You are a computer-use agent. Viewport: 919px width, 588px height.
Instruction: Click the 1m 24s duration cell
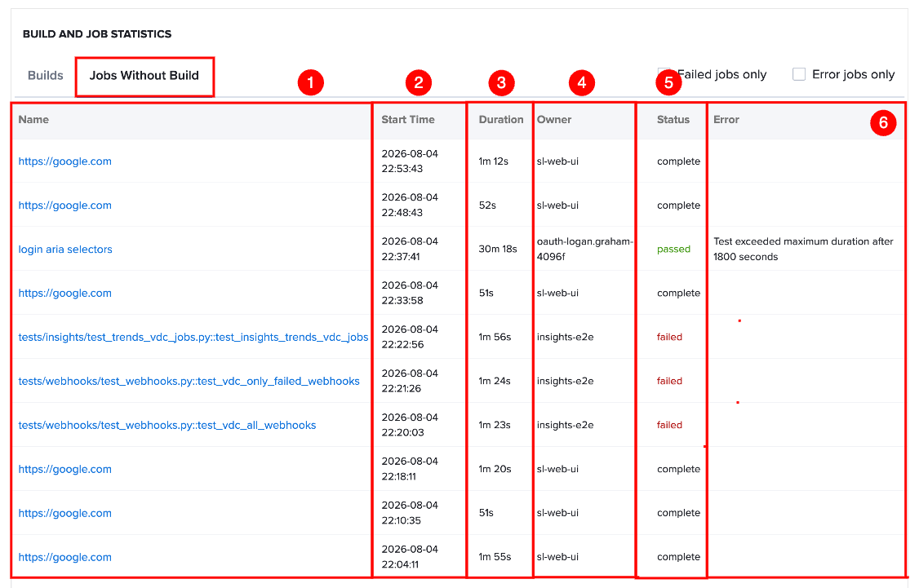[x=494, y=382]
